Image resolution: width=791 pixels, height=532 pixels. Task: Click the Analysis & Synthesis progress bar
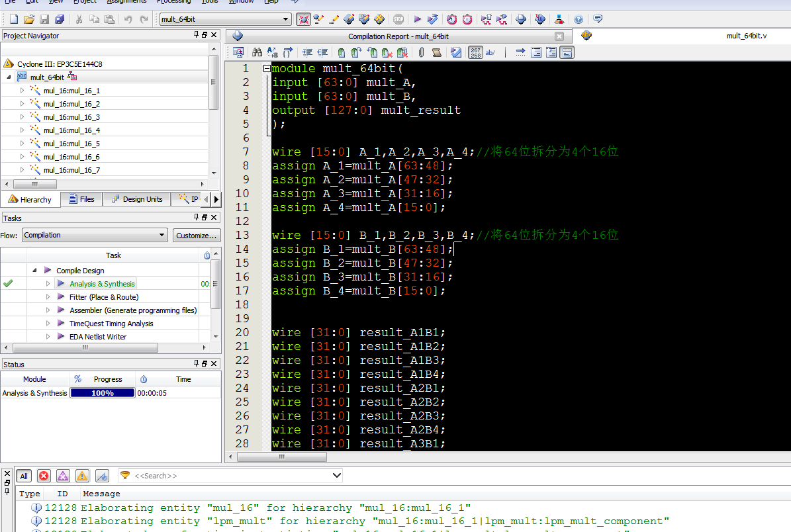pyautogui.click(x=102, y=393)
